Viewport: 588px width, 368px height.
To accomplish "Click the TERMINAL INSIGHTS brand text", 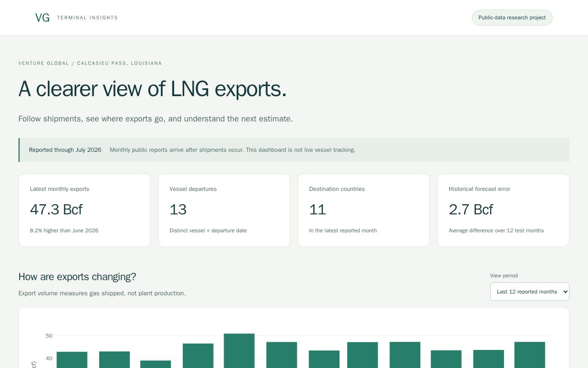I will 87,18.
